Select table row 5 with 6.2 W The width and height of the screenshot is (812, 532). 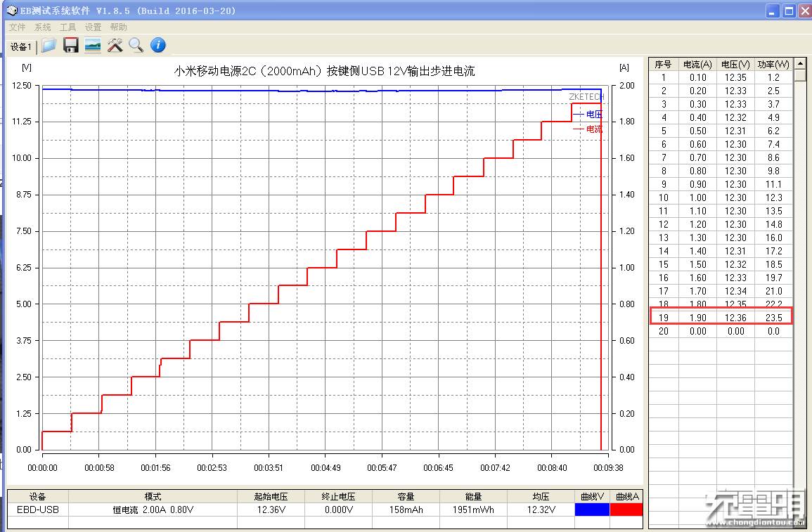(721, 131)
